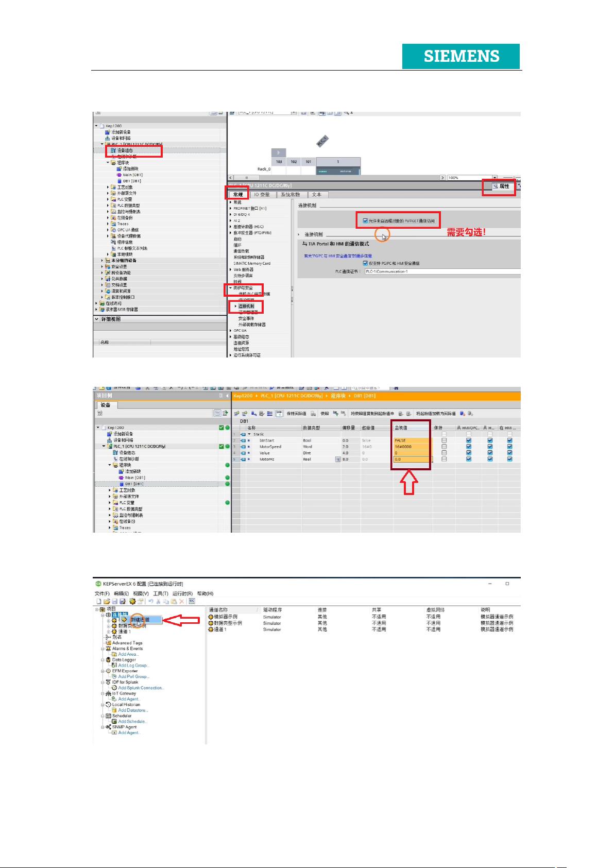Click the Save icon in KEPServerEX toolbar
614x868 pixels.
coord(114,601)
